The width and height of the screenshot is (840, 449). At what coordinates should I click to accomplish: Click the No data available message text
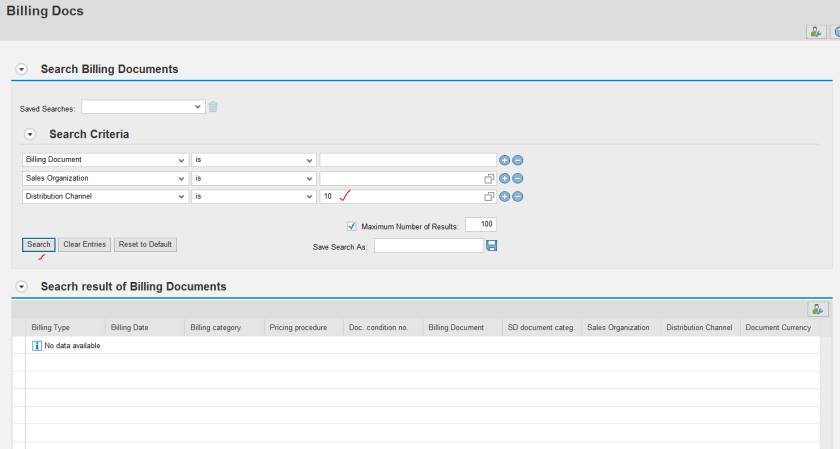[x=72, y=346]
